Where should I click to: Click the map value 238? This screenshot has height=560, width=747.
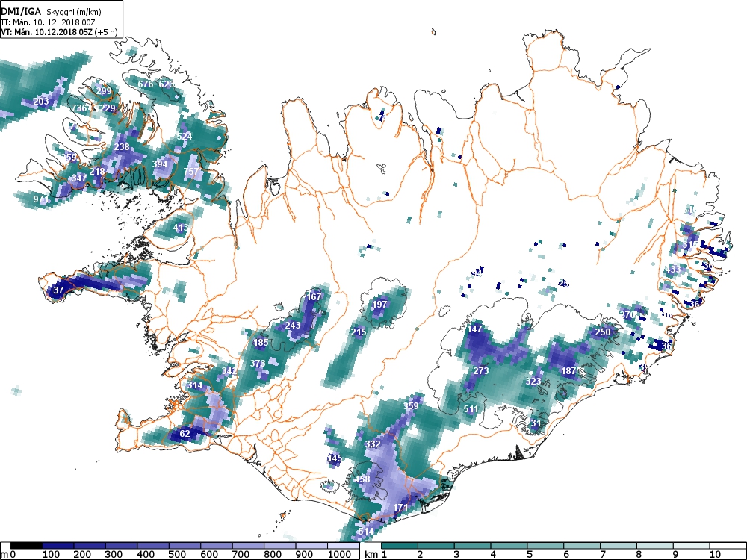(122, 147)
